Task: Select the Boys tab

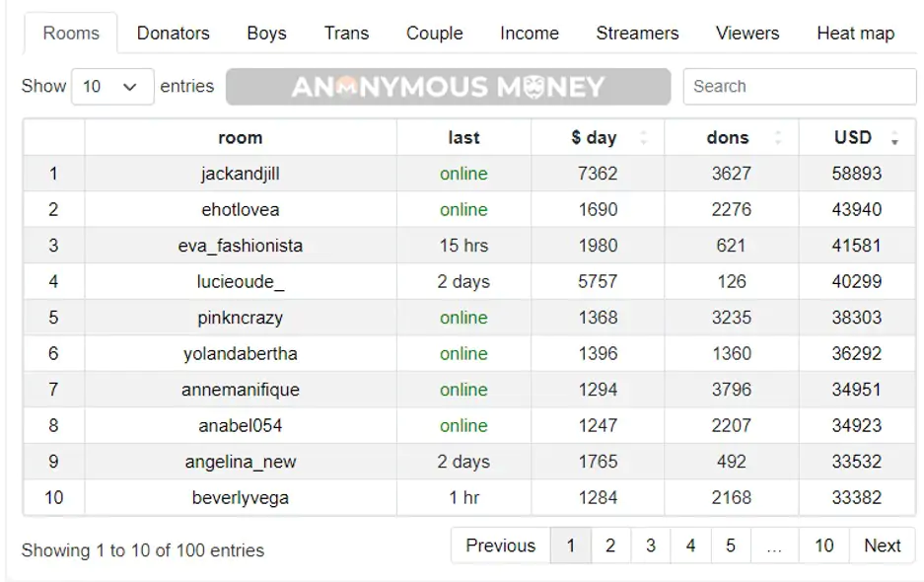Action: tap(266, 33)
